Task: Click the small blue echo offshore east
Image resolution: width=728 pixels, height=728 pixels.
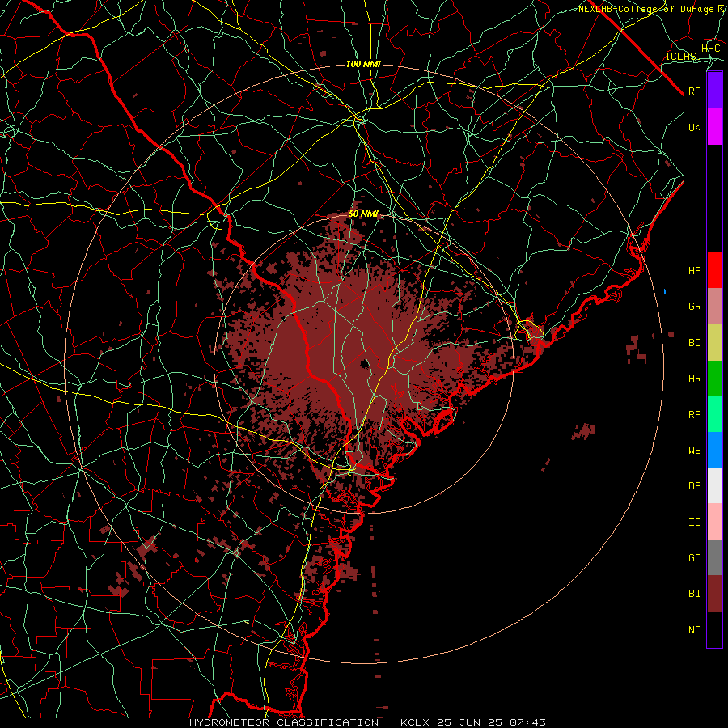Action: [665, 291]
